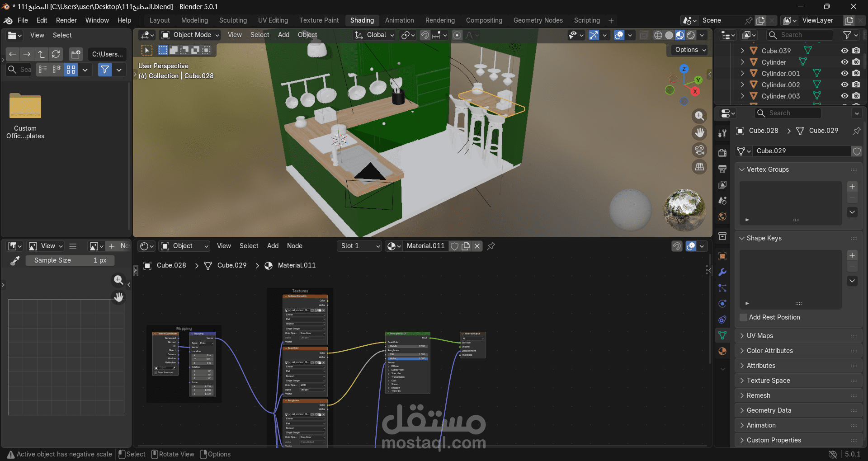Viewport: 868px width, 461px height.
Task: Open the viewport Options dropdown
Action: point(690,50)
